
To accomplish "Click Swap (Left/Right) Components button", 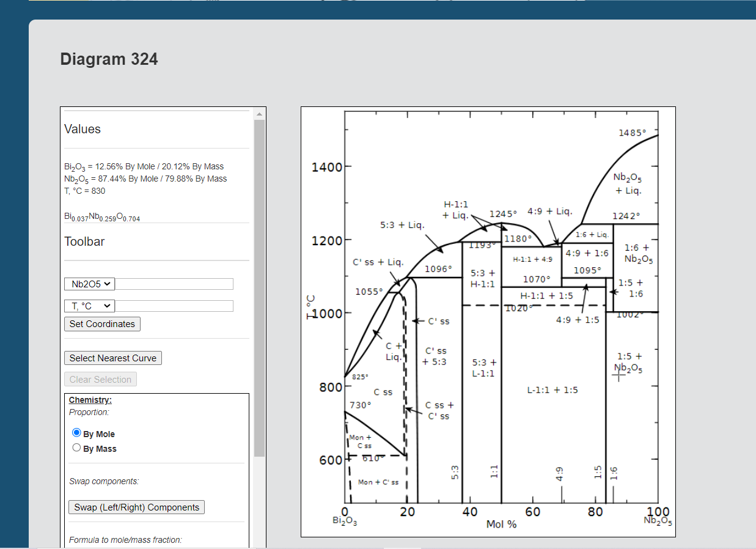I will click(x=136, y=507).
